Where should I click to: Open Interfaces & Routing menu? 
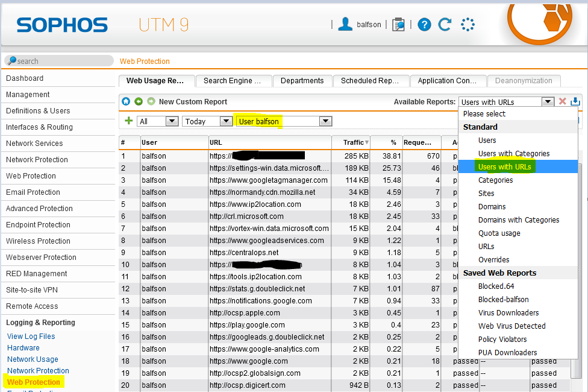[x=58, y=127]
